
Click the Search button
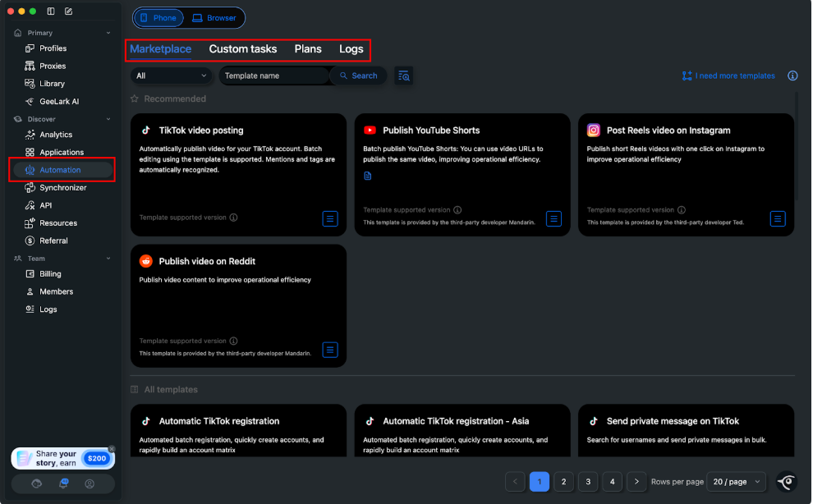(x=358, y=76)
